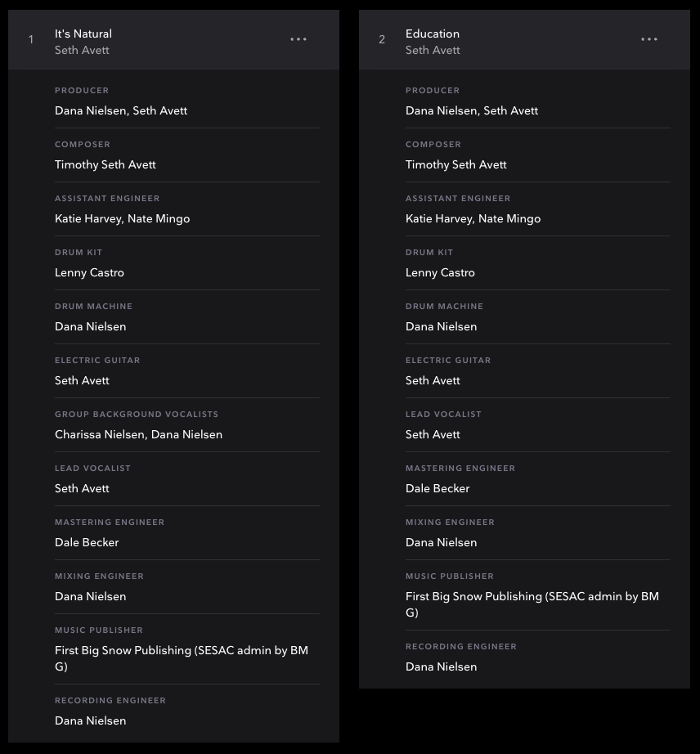Image resolution: width=700 pixels, height=754 pixels.
Task: Click Dale Becker mastering credit in Education
Action: click(x=437, y=488)
